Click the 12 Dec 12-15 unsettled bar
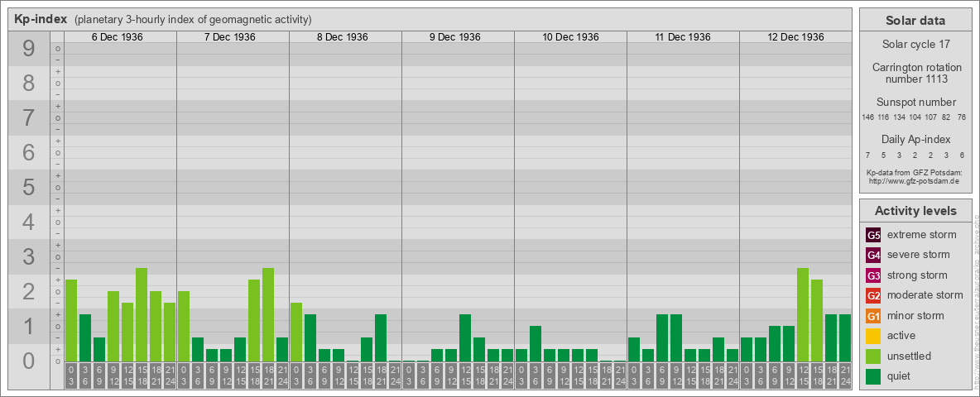 803,314
